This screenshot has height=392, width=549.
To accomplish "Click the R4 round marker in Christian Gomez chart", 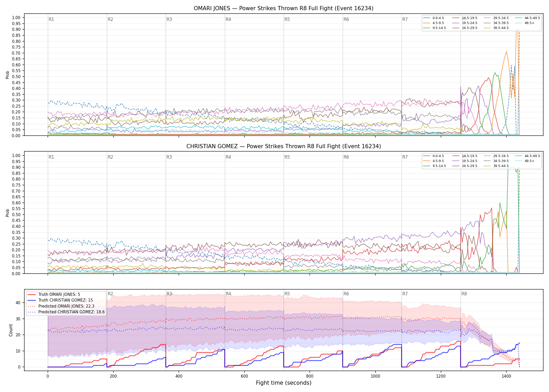I will tap(228, 157).
